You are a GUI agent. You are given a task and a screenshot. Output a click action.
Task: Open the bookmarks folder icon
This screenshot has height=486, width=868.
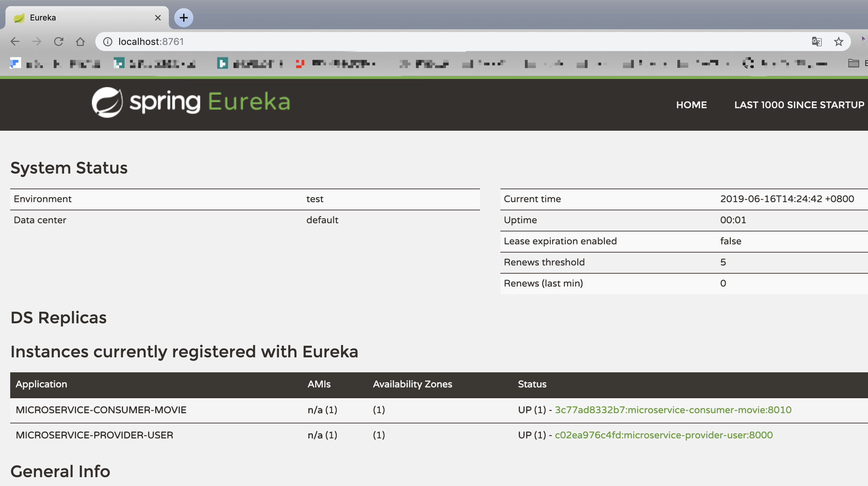[853, 63]
